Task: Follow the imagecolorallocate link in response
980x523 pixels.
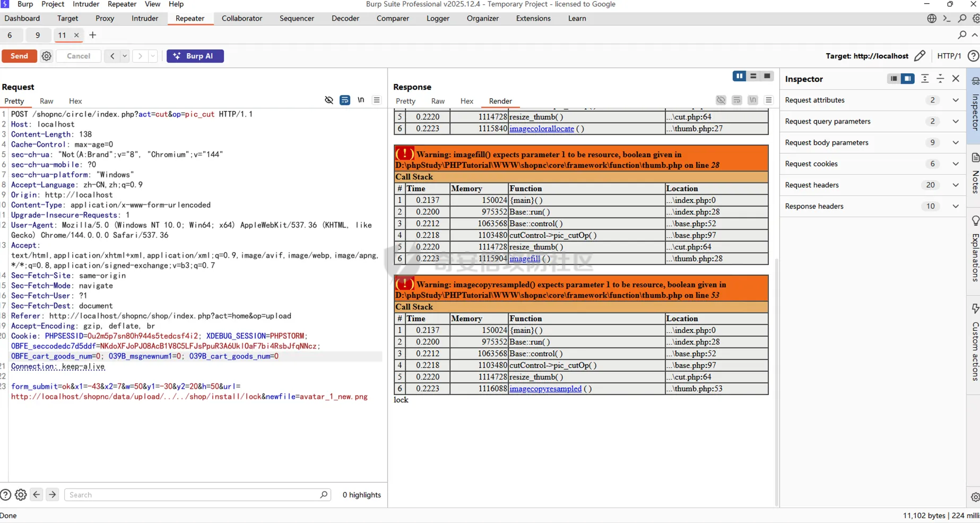Action: pos(541,128)
